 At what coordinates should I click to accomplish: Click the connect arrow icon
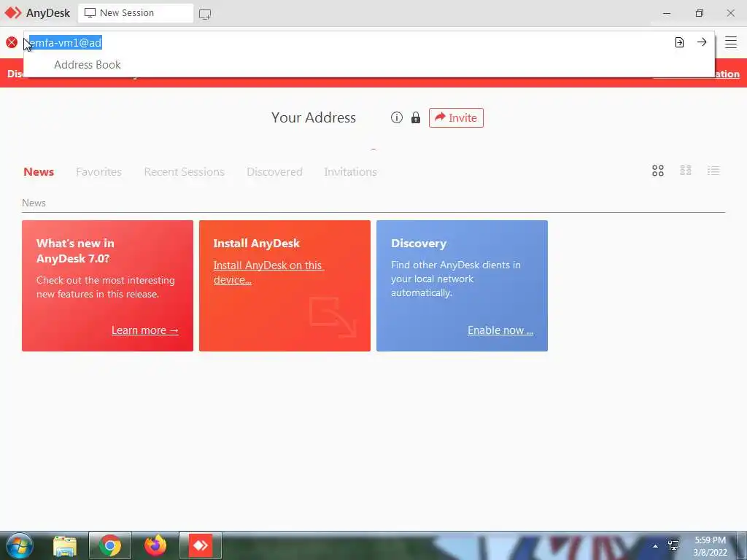(702, 42)
